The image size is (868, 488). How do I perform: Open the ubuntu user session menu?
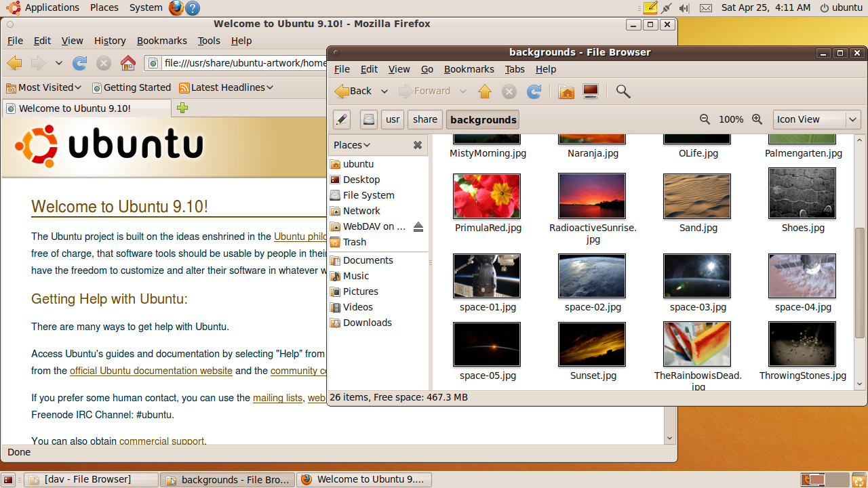pyautogui.click(x=842, y=8)
